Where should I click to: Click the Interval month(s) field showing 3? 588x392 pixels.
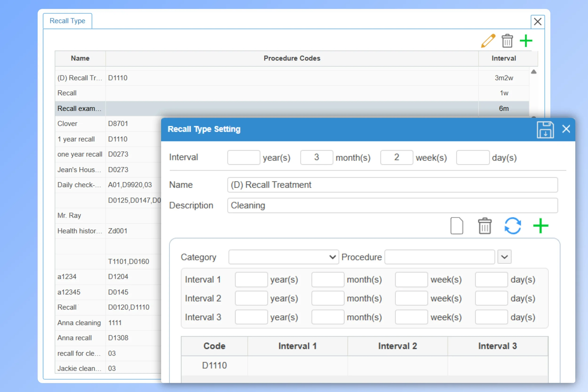click(x=317, y=158)
